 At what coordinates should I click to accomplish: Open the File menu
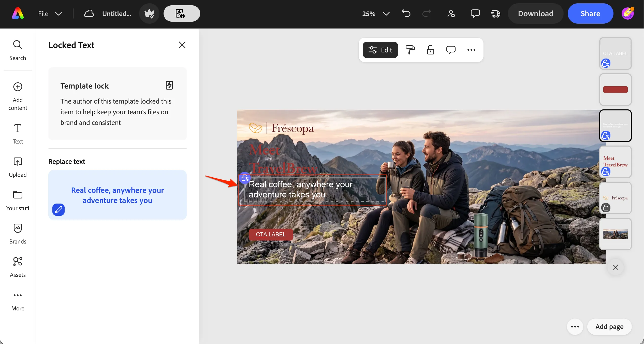pos(50,14)
